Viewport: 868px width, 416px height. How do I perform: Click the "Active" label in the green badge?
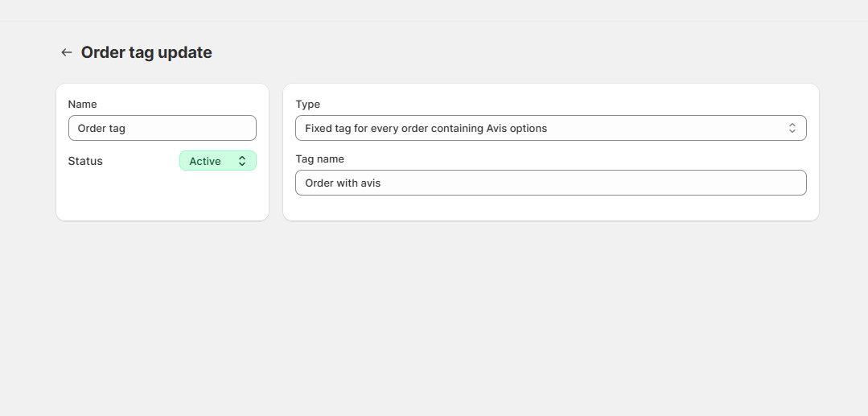click(x=205, y=161)
